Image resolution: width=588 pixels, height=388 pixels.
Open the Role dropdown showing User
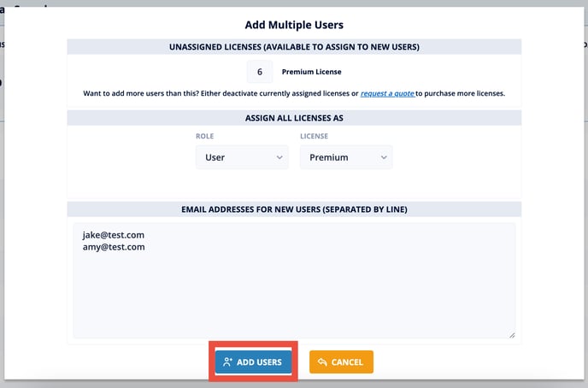click(x=241, y=157)
